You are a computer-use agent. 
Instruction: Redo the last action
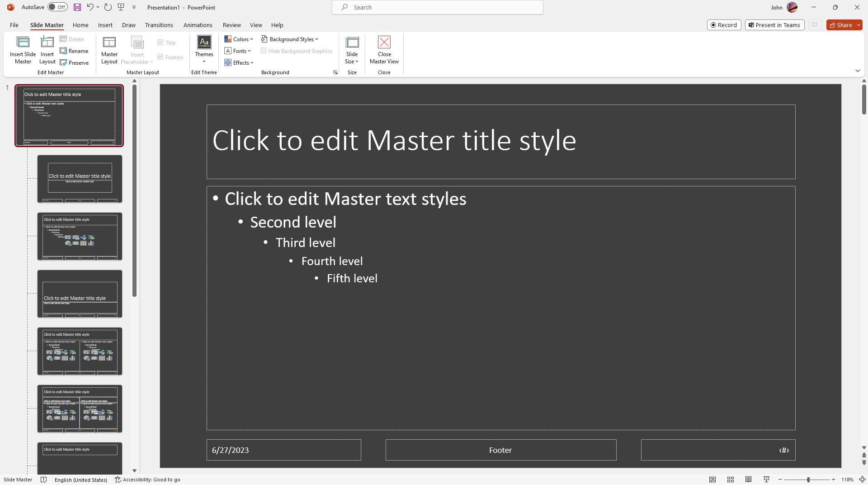pyautogui.click(x=108, y=7)
